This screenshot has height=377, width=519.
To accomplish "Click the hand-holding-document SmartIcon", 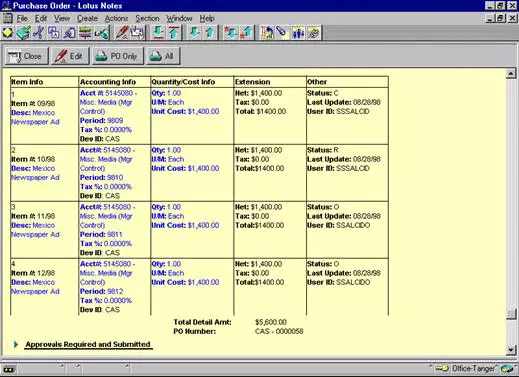I will coord(138,33).
